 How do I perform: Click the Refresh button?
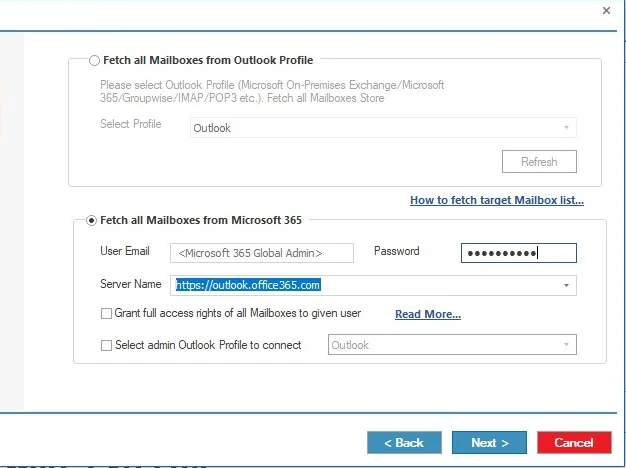tap(539, 162)
